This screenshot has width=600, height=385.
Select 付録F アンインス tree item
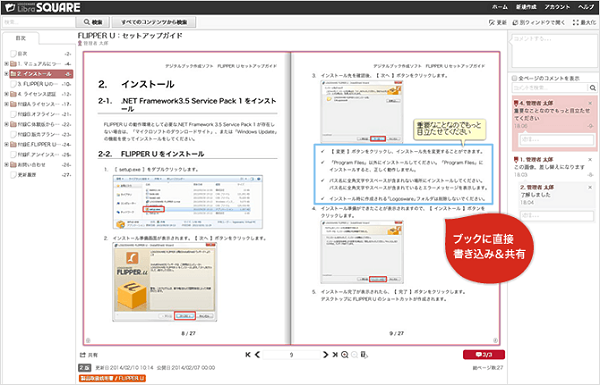(x=41, y=155)
